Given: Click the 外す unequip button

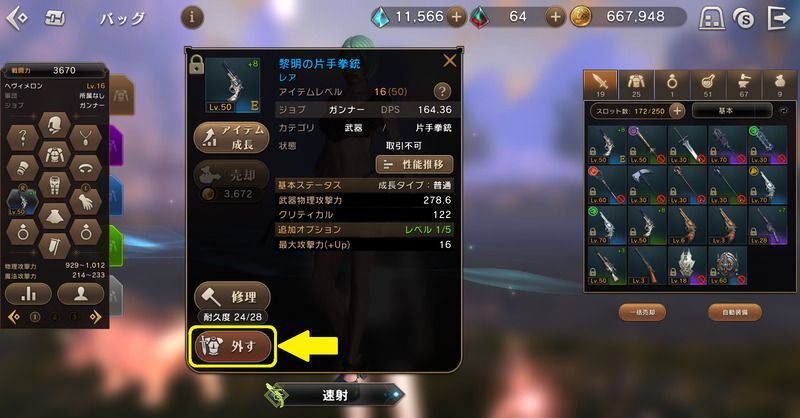Looking at the screenshot, I should pyautogui.click(x=232, y=347).
